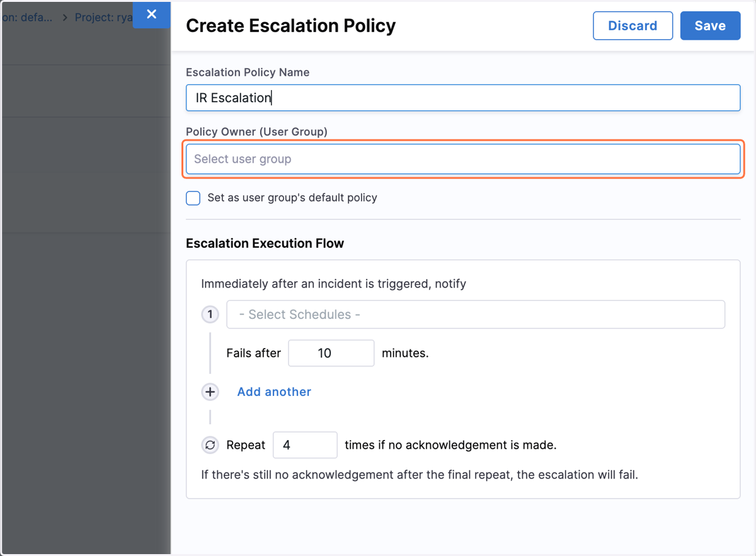Save the escalation policy

click(710, 26)
